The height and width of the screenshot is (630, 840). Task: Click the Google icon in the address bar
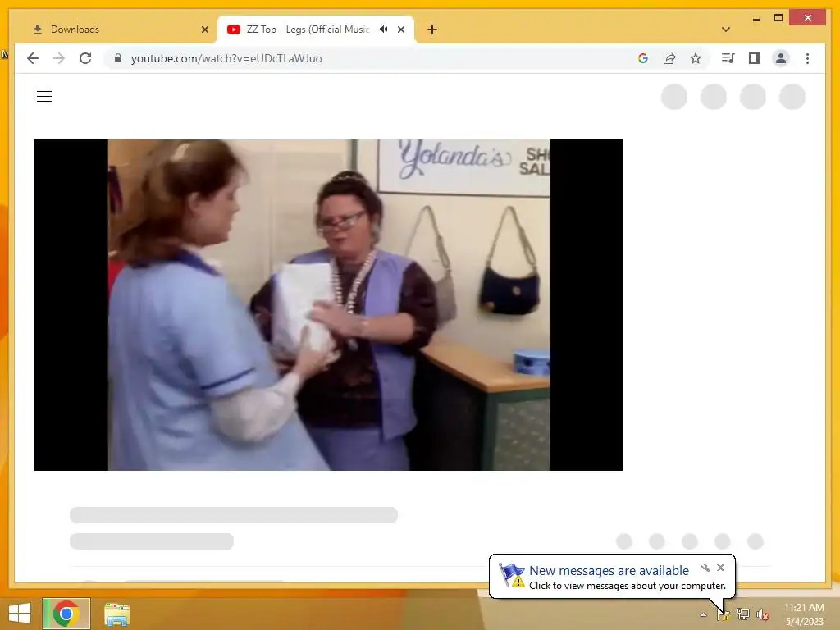(x=643, y=58)
